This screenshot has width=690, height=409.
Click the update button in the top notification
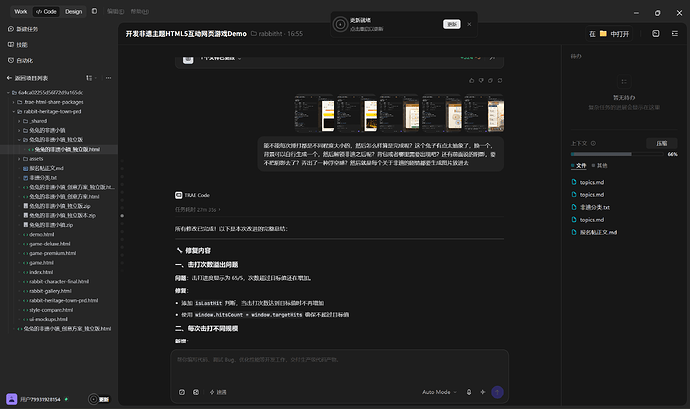[451, 24]
